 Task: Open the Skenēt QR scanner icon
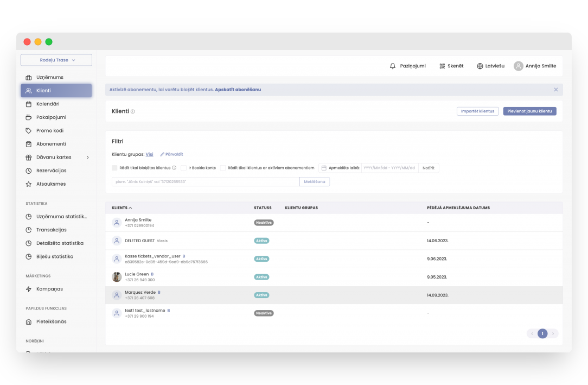pyautogui.click(x=442, y=66)
